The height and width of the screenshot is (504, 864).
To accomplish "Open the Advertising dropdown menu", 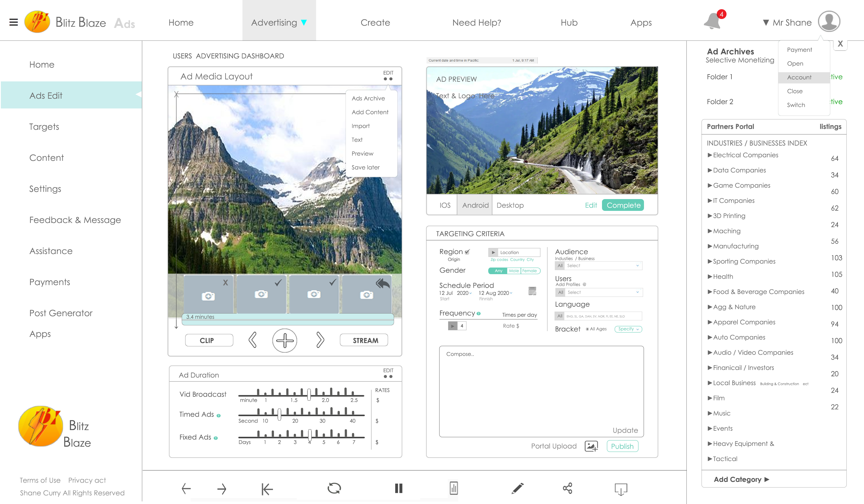I will 279,23.
